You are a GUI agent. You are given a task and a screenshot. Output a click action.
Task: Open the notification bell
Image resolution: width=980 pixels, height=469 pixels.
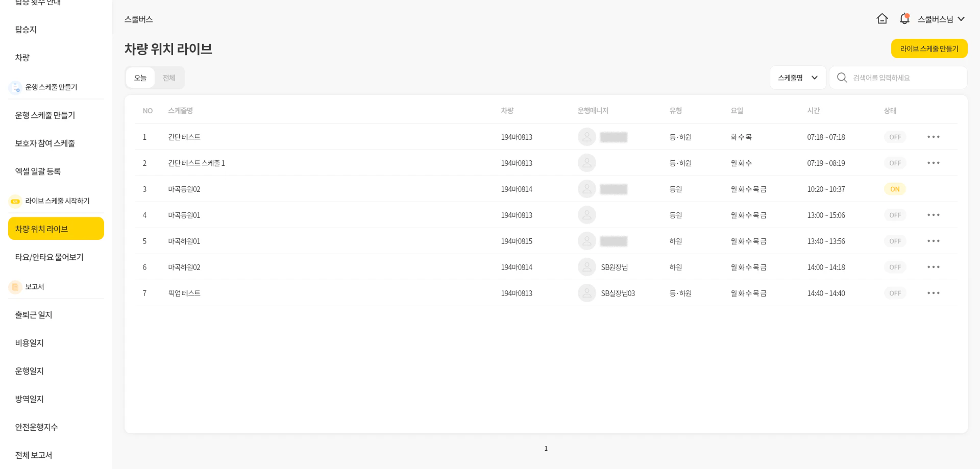point(904,19)
